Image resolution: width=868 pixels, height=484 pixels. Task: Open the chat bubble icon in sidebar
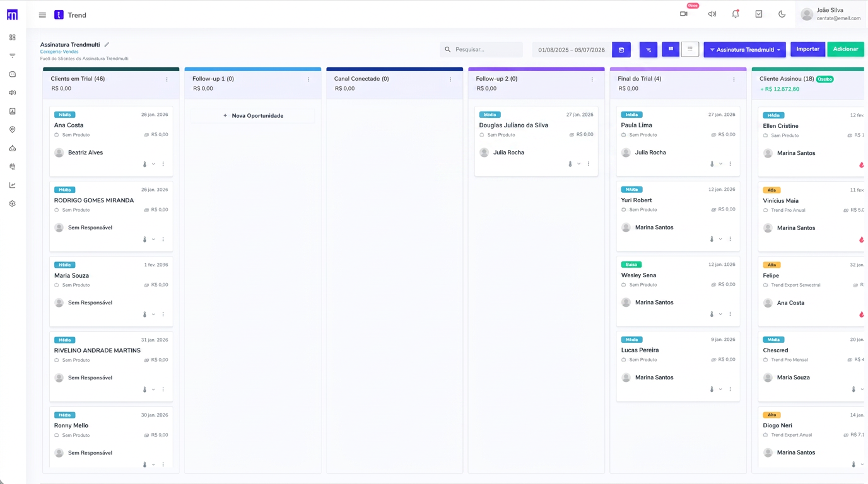(12, 74)
